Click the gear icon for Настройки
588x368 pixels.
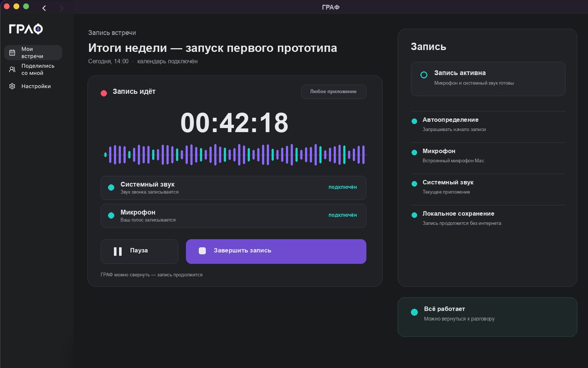pos(12,86)
